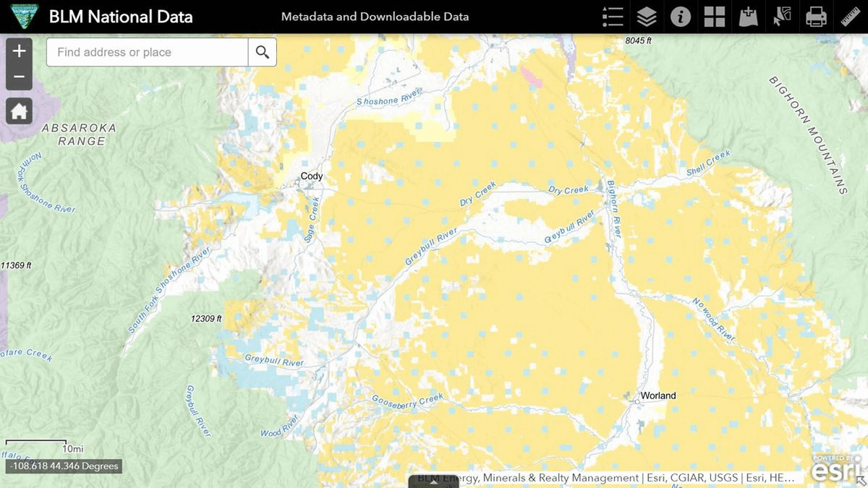Return to default map extent

[x=20, y=111]
